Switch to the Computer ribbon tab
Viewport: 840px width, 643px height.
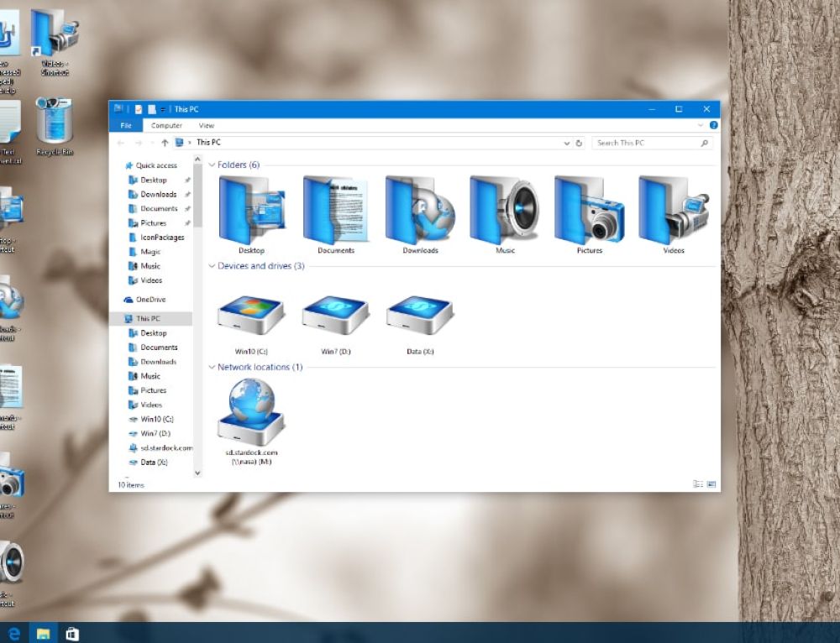(x=166, y=124)
